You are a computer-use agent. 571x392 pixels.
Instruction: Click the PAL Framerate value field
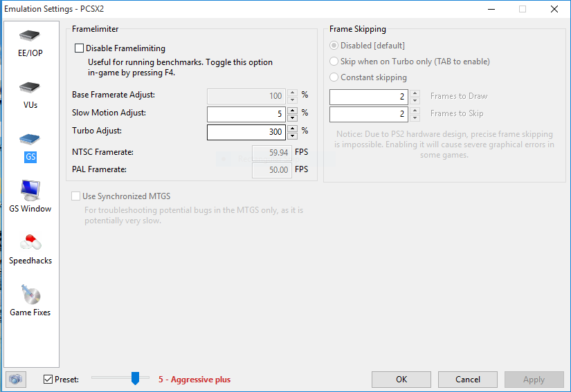pyautogui.click(x=272, y=170)
